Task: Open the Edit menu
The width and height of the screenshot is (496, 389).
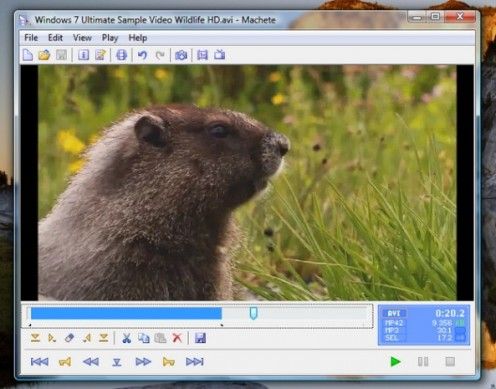Action: click(55, 38)
